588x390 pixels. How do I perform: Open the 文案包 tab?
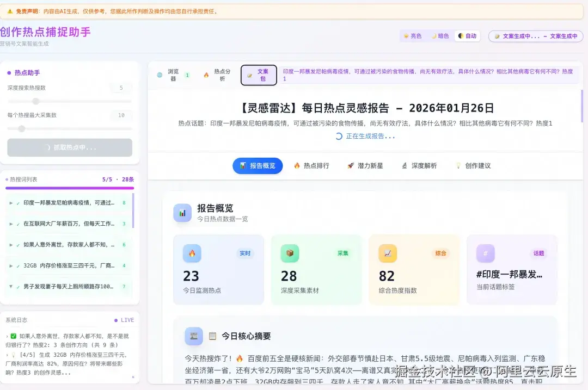[x=259, y=75]
